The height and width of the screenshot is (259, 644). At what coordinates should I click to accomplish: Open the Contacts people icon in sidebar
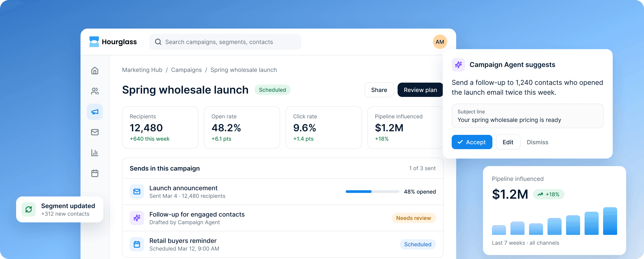click(95, 91)
